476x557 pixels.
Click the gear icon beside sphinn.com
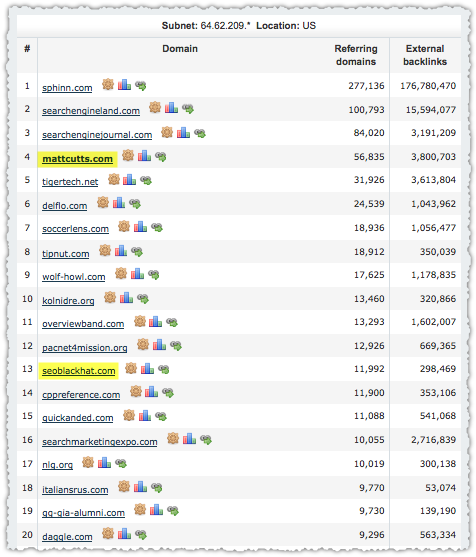coord(108,85)
